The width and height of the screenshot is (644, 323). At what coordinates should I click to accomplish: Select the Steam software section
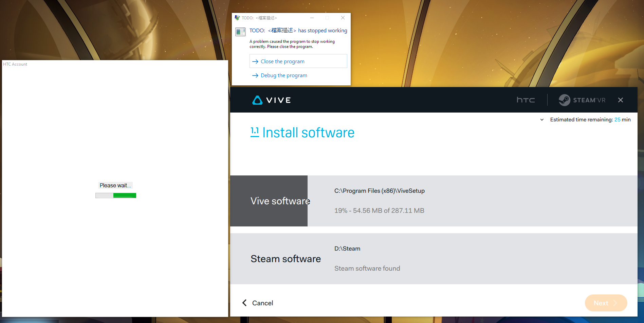[x=286, y=258]
